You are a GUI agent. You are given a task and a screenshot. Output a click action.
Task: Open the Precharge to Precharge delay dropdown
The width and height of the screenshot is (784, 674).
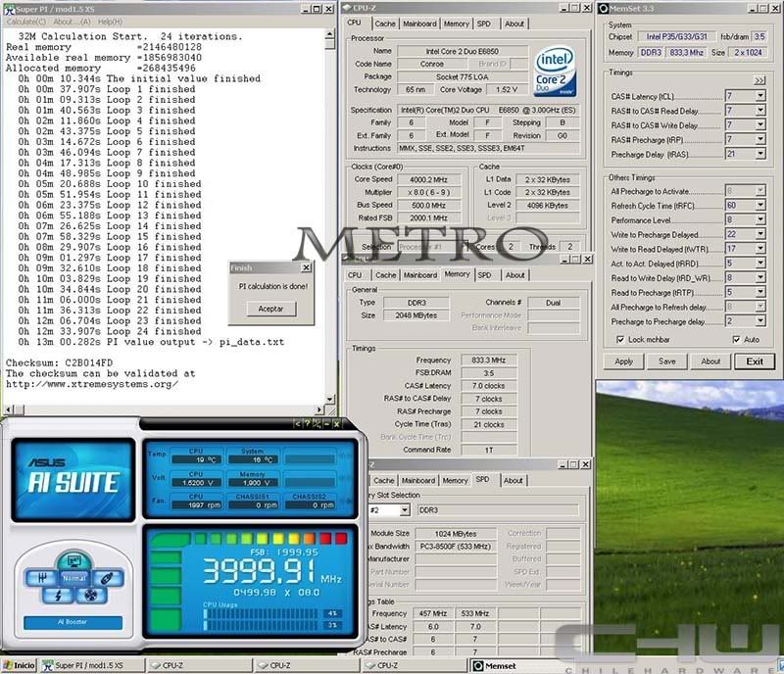click(x=760, y=321)
